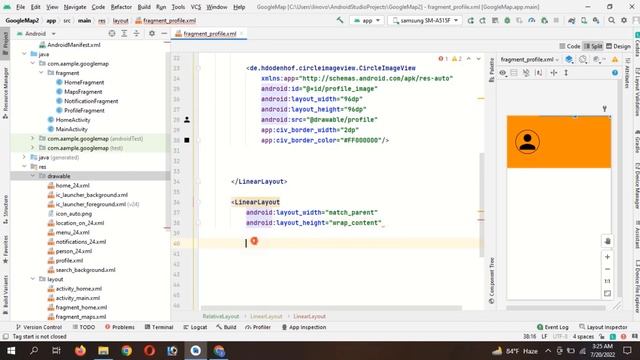Toggle the Palette panel in design view
640x360 pixels.
tap(491, 70)
